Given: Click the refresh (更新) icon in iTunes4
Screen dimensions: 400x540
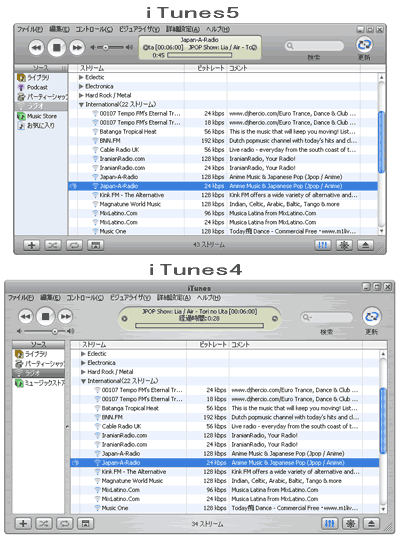Looking at the screenshot, I should 371,316.
